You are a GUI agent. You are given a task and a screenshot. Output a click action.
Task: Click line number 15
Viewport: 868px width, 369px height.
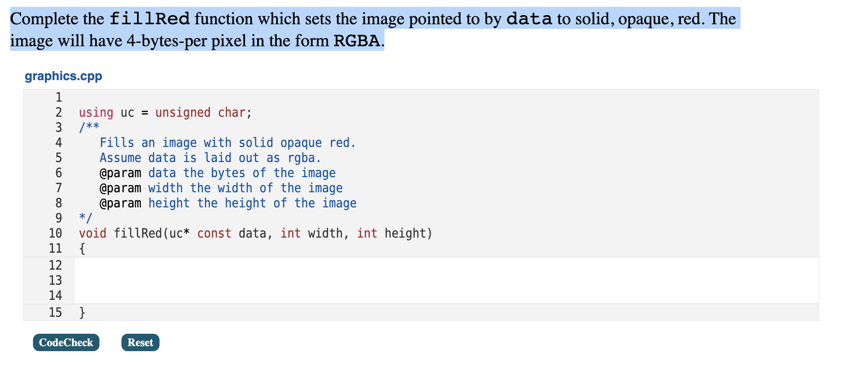(x=55, y=312)
